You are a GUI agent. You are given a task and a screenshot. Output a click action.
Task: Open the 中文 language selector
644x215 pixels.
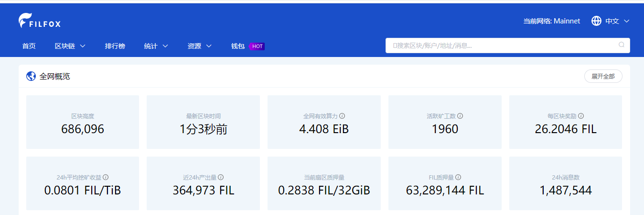617,21
